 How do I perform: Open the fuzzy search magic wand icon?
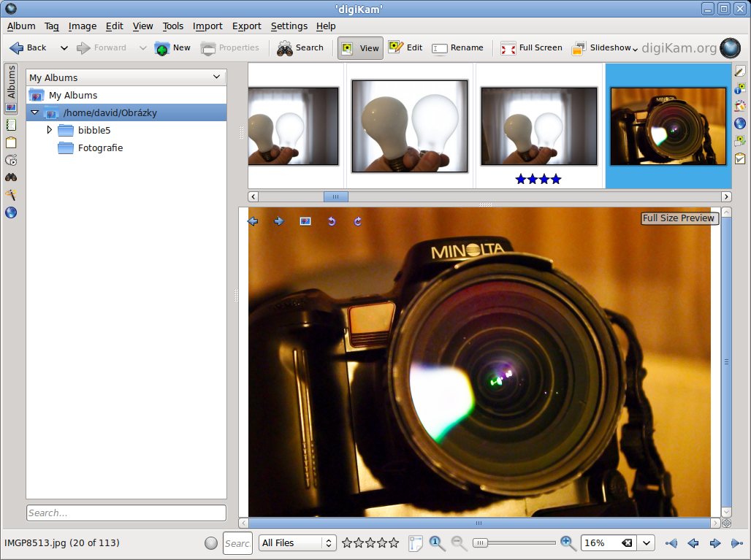[11, 195]
